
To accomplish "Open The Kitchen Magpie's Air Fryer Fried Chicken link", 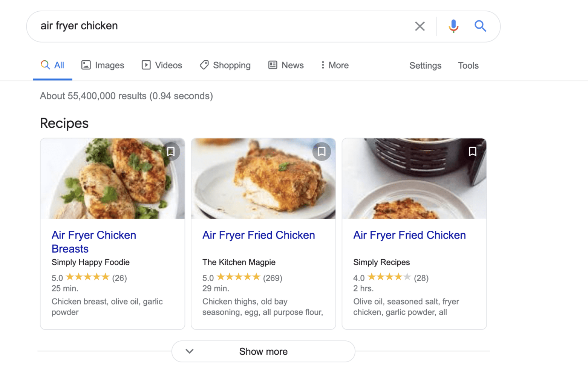I will 259,235.
